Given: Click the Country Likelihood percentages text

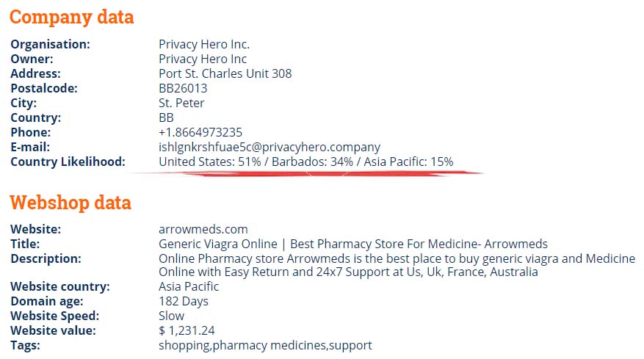Looking at the screenshot, I should point(306,162).
